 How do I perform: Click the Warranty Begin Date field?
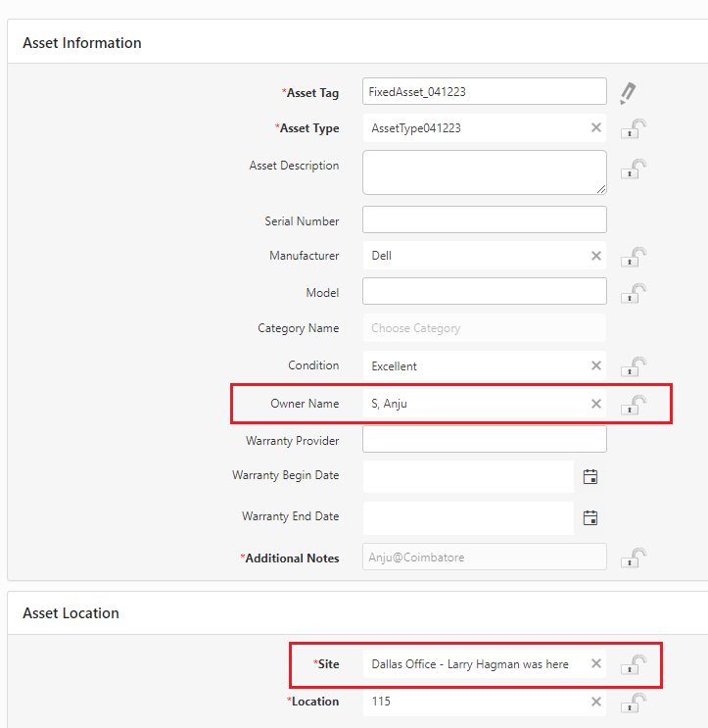(x=468, y=477)
